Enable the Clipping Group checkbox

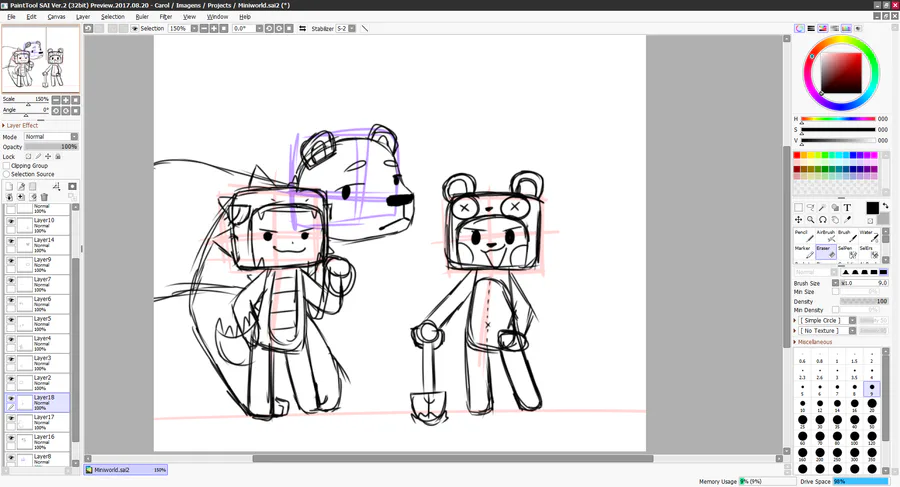pos(7,165)
